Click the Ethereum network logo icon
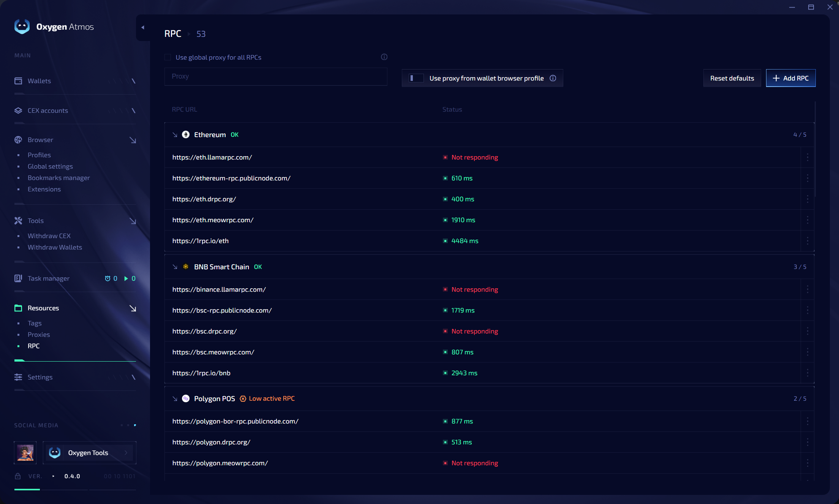The width and height of the screenshot is (839, 504). pyautogui.click(x=186, y=134)
